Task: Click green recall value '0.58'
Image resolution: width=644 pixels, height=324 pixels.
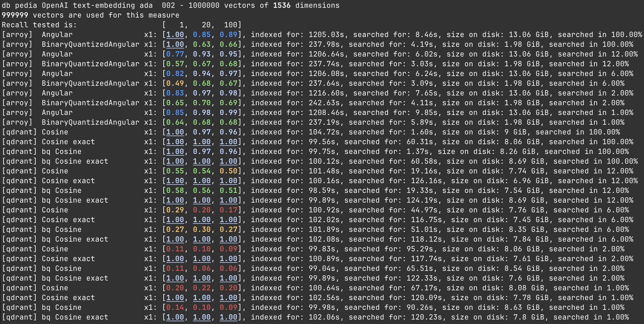Action: (175, 190)
